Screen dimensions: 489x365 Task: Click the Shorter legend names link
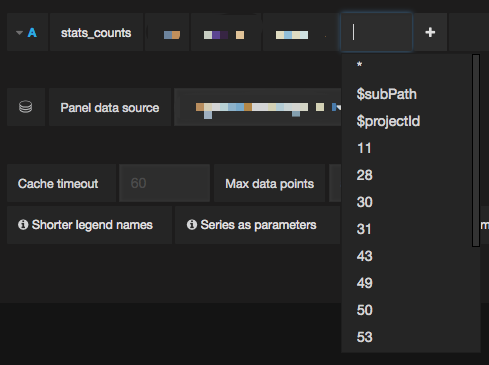[x=92, y=225]
